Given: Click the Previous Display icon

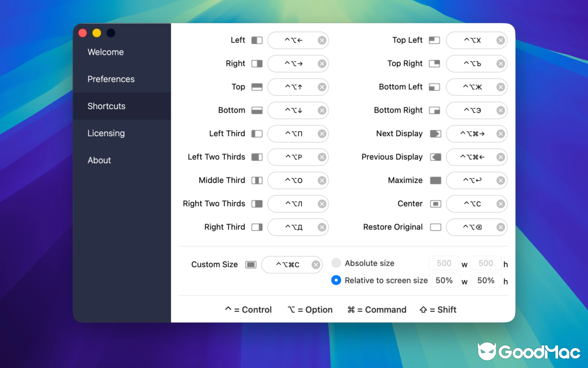Looking at the screenshot, I should [434, 157].
